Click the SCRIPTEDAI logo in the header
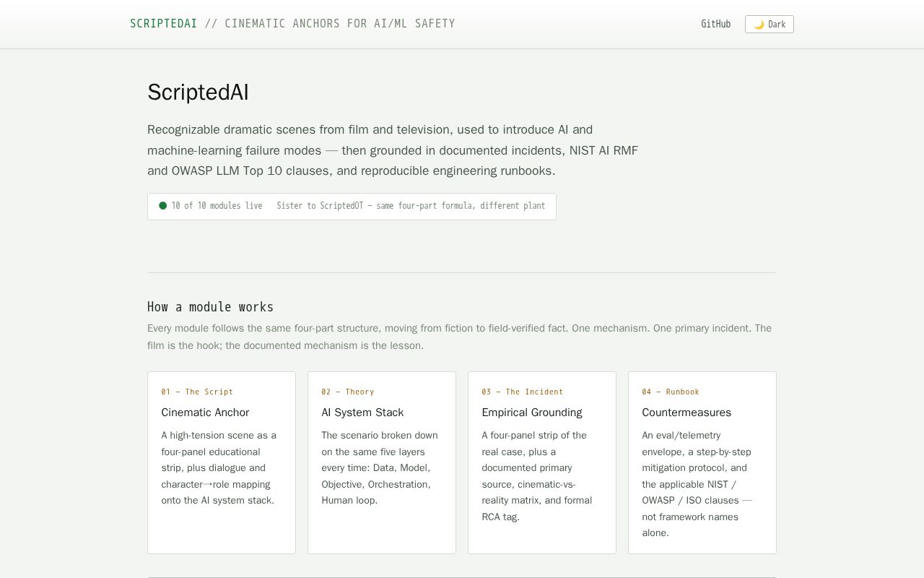The height and width of the screenshot is (578, 924). click(x=164, y=24)
